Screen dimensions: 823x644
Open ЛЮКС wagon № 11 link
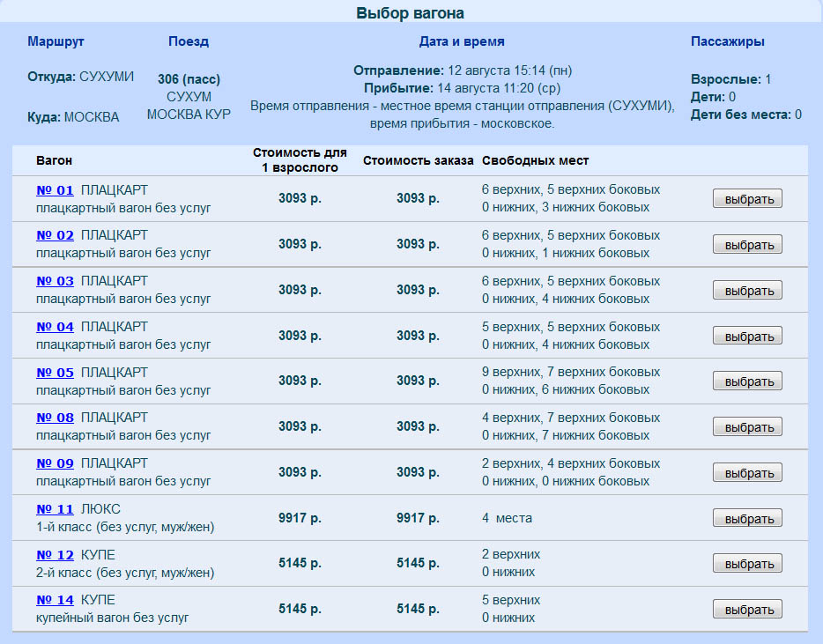tap(55, 509)
